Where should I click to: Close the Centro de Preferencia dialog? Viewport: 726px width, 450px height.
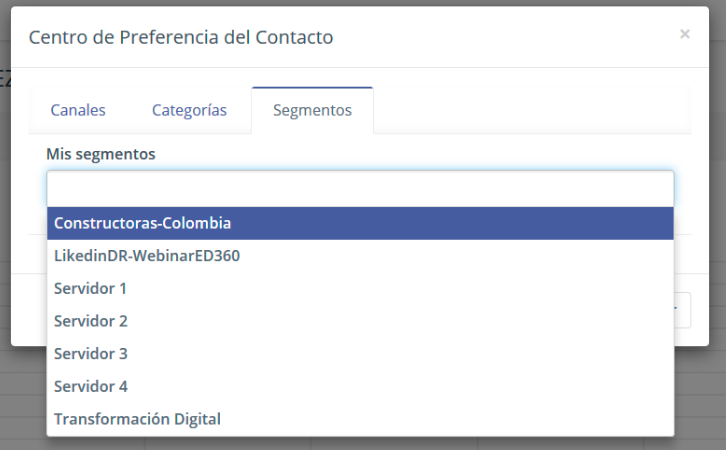click(685, 34)
